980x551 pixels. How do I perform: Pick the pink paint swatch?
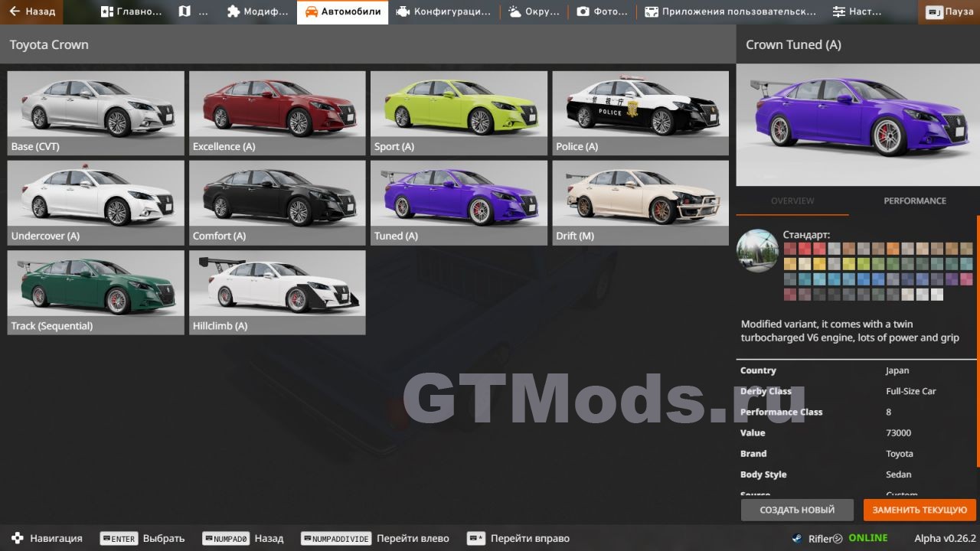tap(966, 279)
